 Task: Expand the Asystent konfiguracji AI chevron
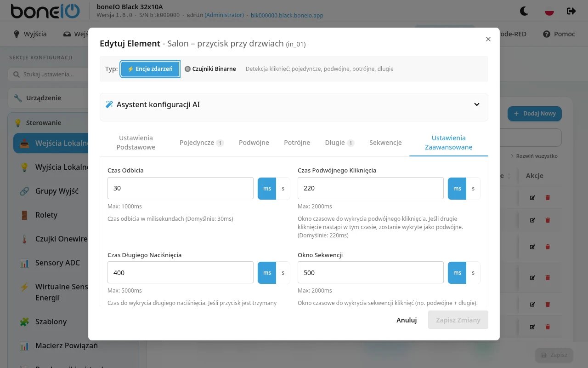click(477, 104)
